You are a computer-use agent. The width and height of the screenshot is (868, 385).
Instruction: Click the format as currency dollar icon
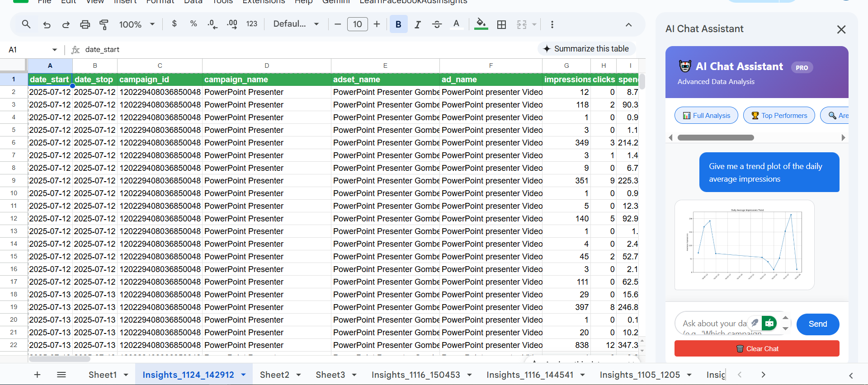175,24
